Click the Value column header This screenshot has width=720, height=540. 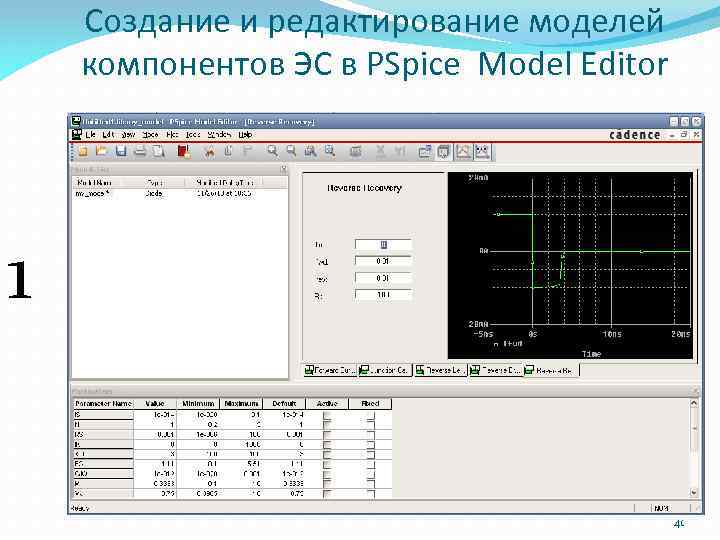point(155,404)
